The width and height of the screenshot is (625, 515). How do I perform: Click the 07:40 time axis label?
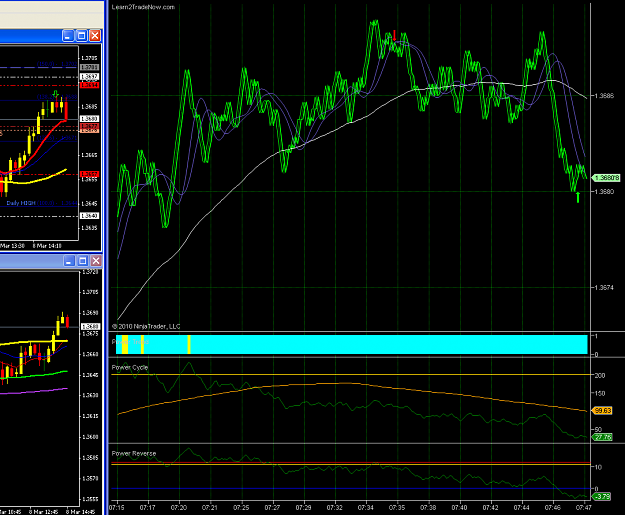click(x=460, y=508)
